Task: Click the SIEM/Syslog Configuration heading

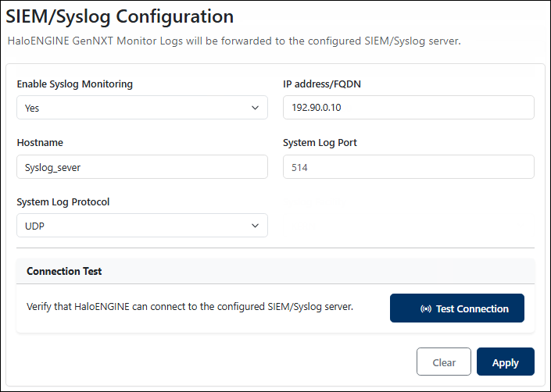Action: pos(120,16)
